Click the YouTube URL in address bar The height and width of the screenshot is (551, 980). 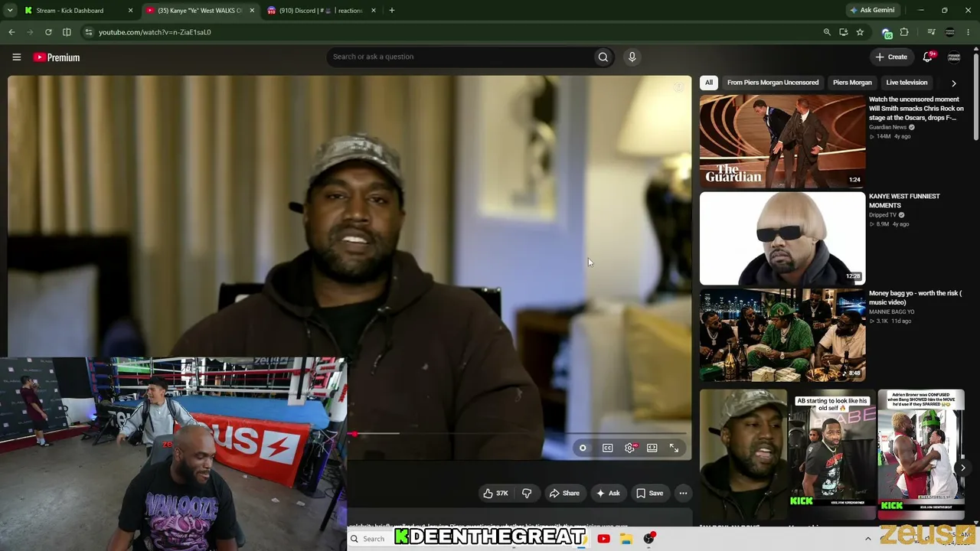coord(155,32)
